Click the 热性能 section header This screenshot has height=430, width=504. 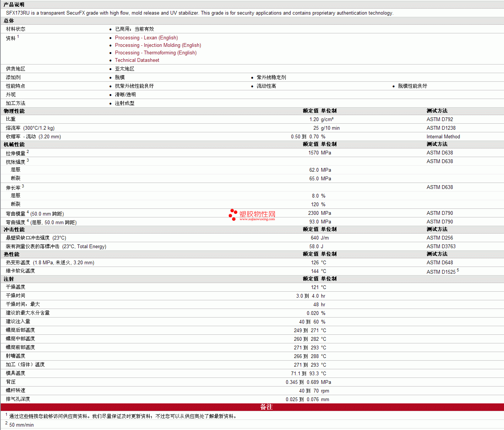tap(12, 255)
